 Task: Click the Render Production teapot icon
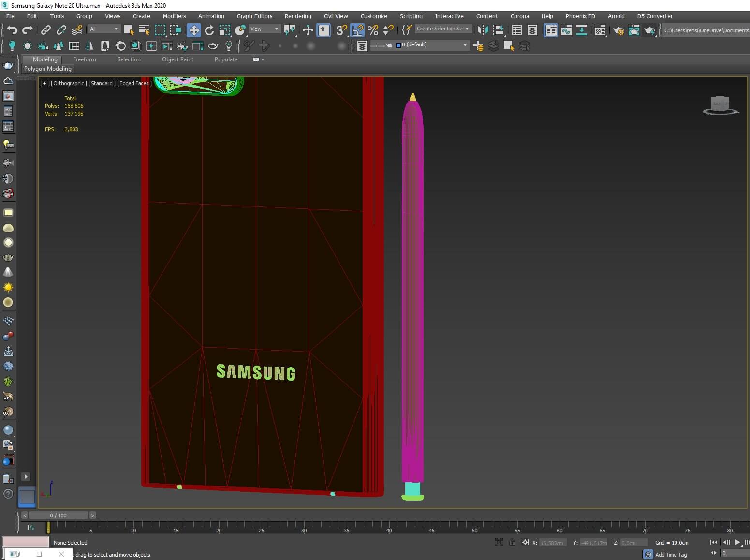(649, 30)
